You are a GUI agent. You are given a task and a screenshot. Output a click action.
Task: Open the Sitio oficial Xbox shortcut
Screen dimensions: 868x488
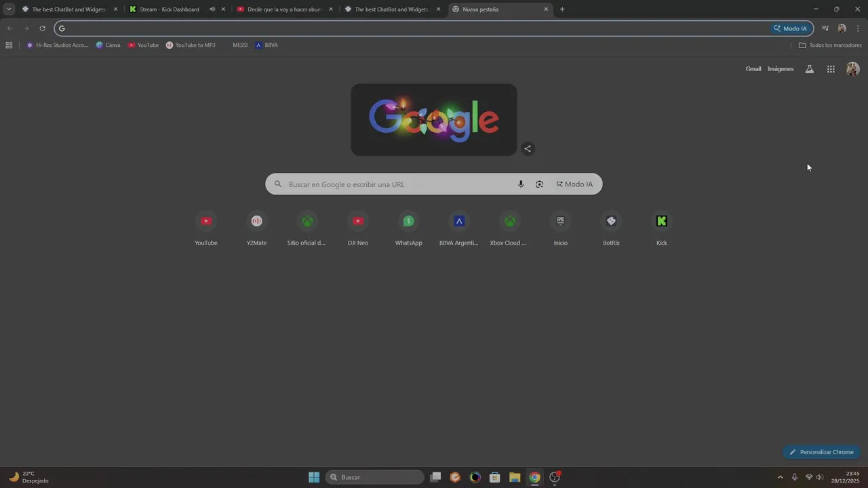coord(307,229)
